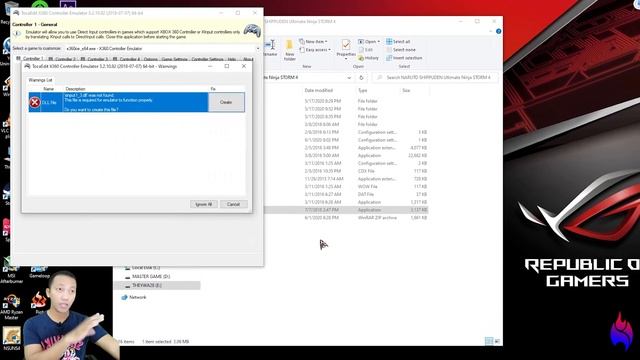Open the highlighted (E:) drive in navigation pane

point(158,285)
